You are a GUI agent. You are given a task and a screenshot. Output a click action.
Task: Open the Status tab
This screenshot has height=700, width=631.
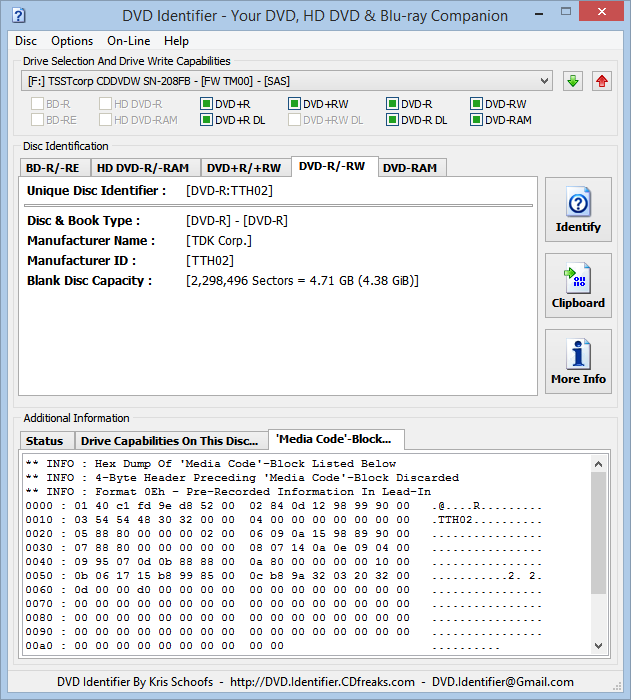tap(45, 441)
